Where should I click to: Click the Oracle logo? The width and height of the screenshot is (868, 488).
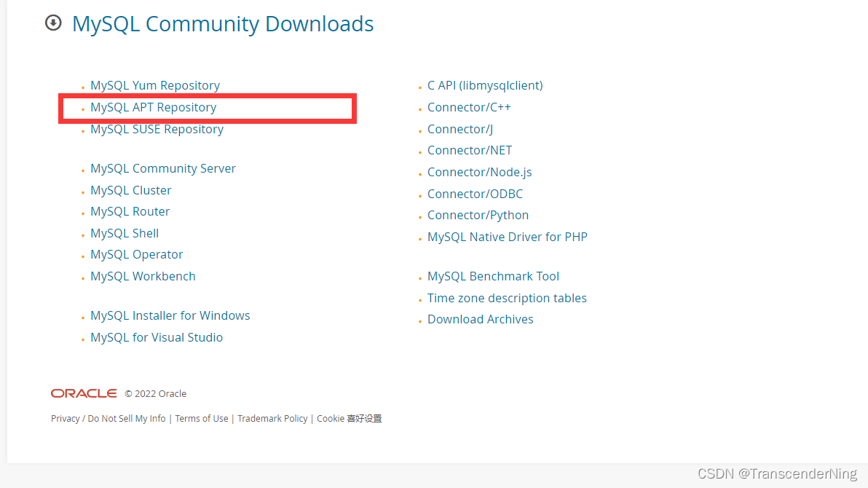(83, 393)
